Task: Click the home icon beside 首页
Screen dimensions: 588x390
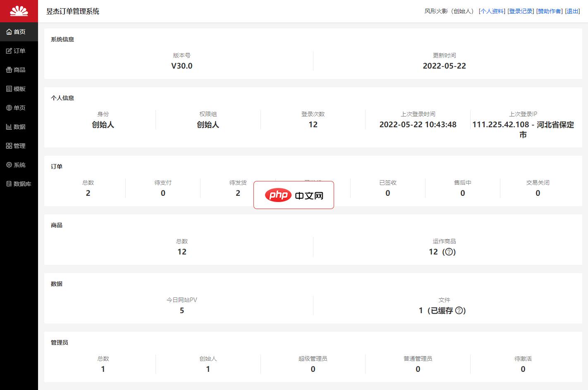Action: click(9, 32)
